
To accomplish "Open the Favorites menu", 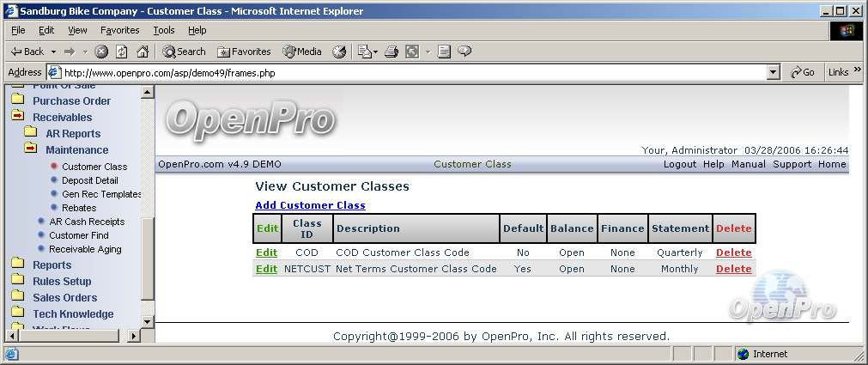I will [x=119, y=30].
